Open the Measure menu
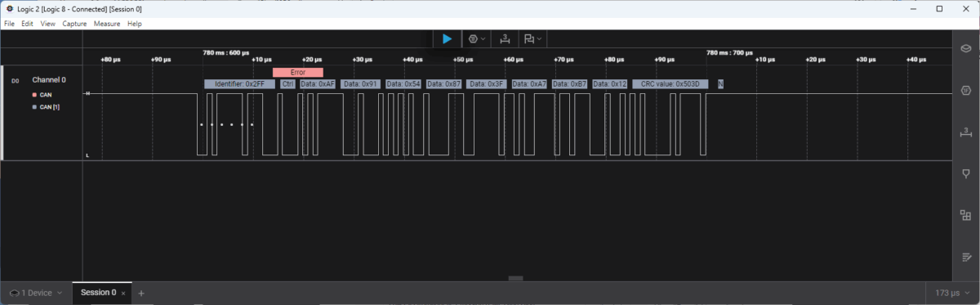This screenshot has width=980, height=305. click(107, 24)
